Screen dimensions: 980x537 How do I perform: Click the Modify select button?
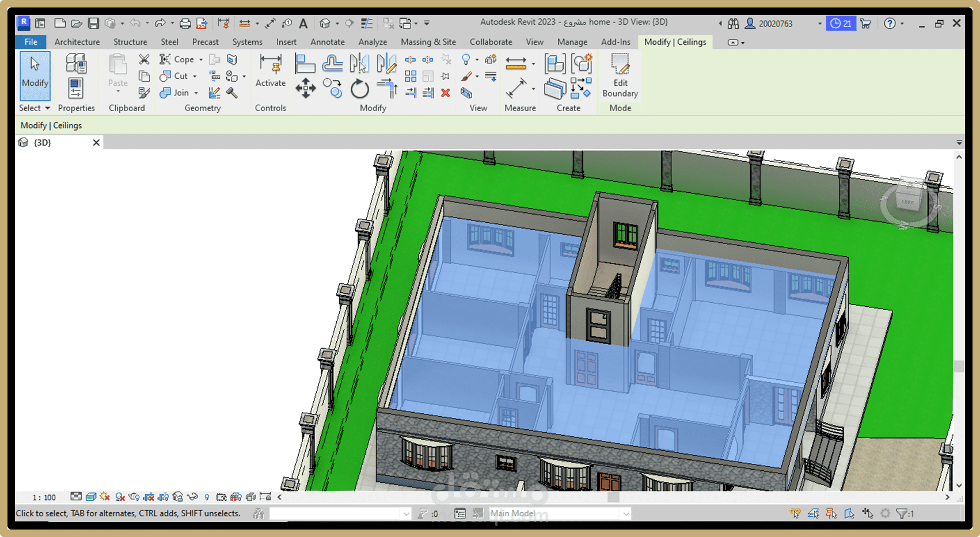click(x=35, y=76)
